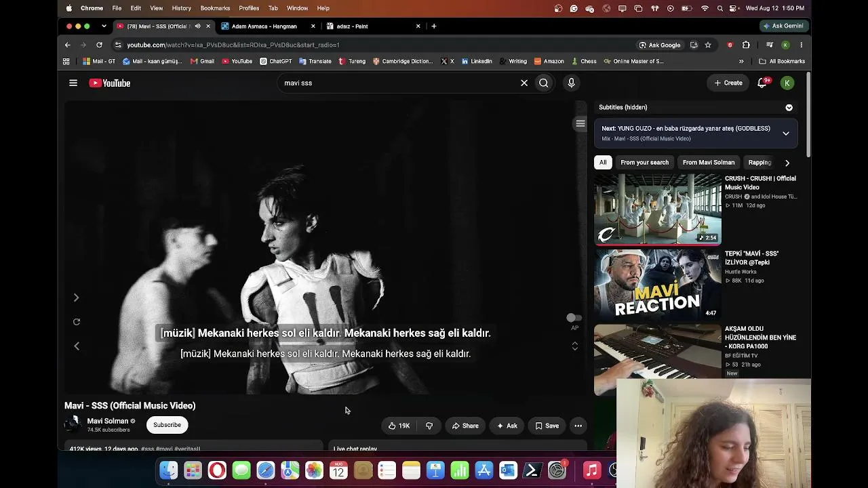Open a new Chrome tab
This screenshot has width=868, height=488.
coord(434,26)
